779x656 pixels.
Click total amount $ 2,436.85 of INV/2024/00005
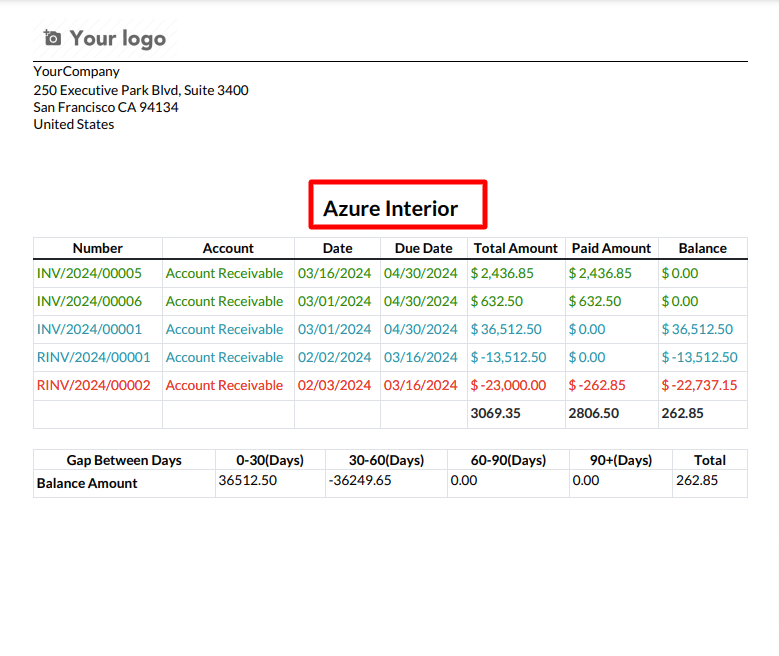coord(502,273)
